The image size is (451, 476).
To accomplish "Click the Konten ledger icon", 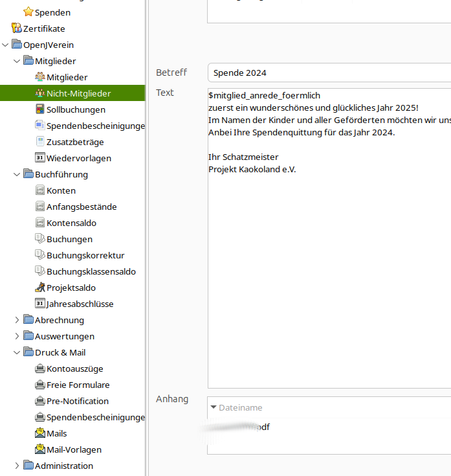I will tap(40, 190).
